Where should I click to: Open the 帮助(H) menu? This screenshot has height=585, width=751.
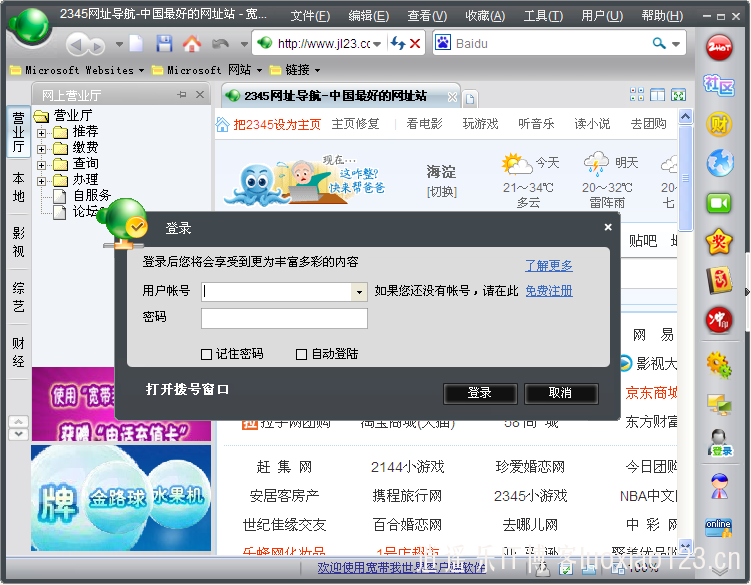click(662, 16)
